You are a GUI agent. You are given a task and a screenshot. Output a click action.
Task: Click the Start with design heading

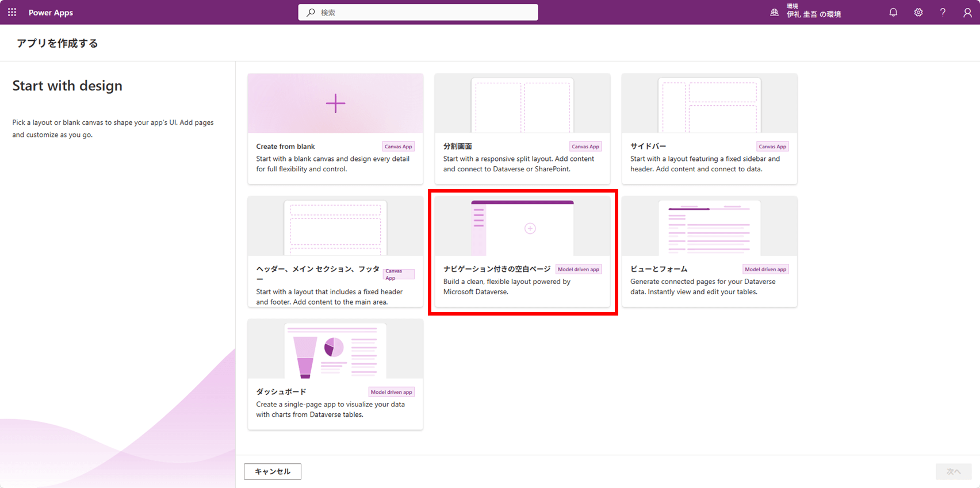(67, 86)
